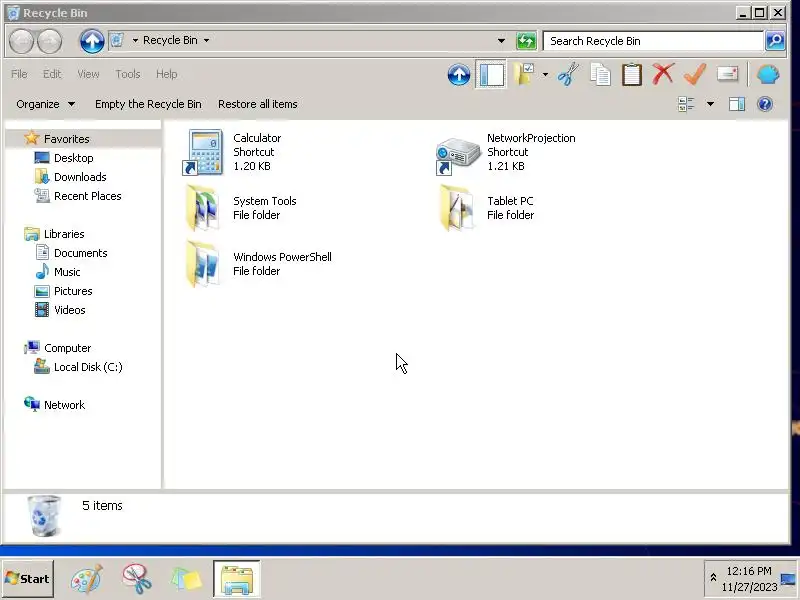This screenshot has width=800, height=600.
Task: Click the Change your view icon
Action: coord(686,105)
